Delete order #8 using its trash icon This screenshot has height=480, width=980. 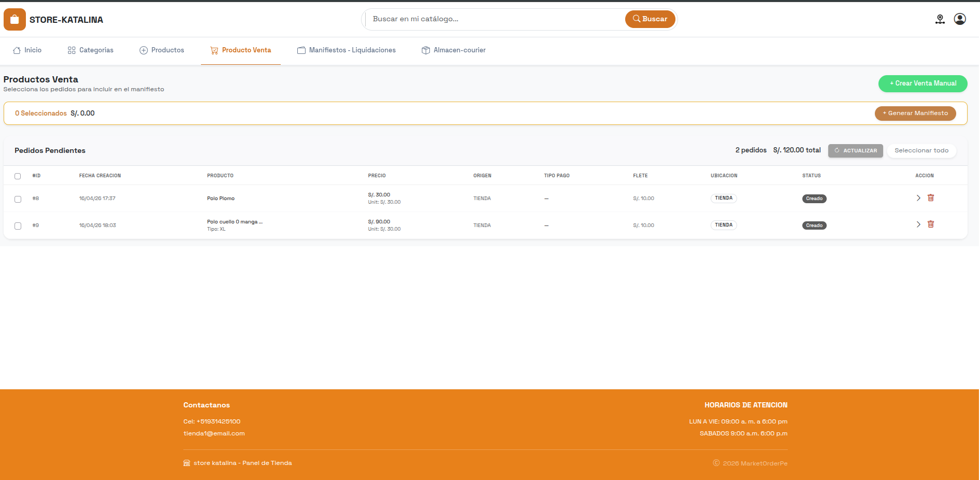click(x=931, y=198)
